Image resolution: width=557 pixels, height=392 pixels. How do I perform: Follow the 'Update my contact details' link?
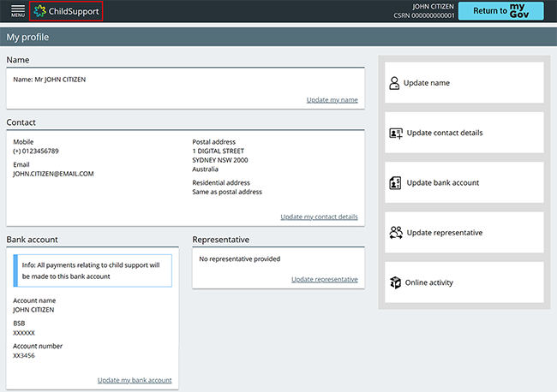(x=319, y=217)
